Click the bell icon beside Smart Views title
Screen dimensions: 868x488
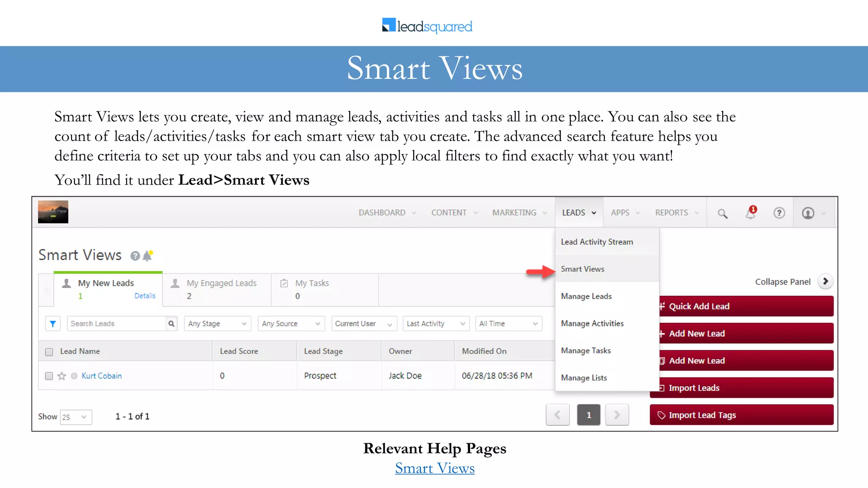(x=147, y=256)
